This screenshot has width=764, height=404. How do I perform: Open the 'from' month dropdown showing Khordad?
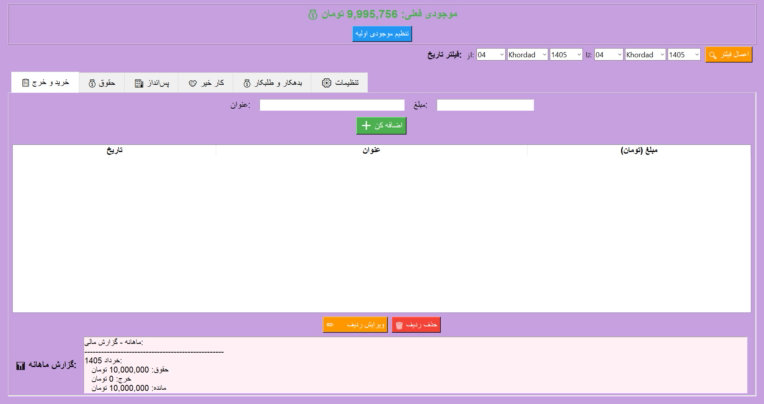(527, 55)
